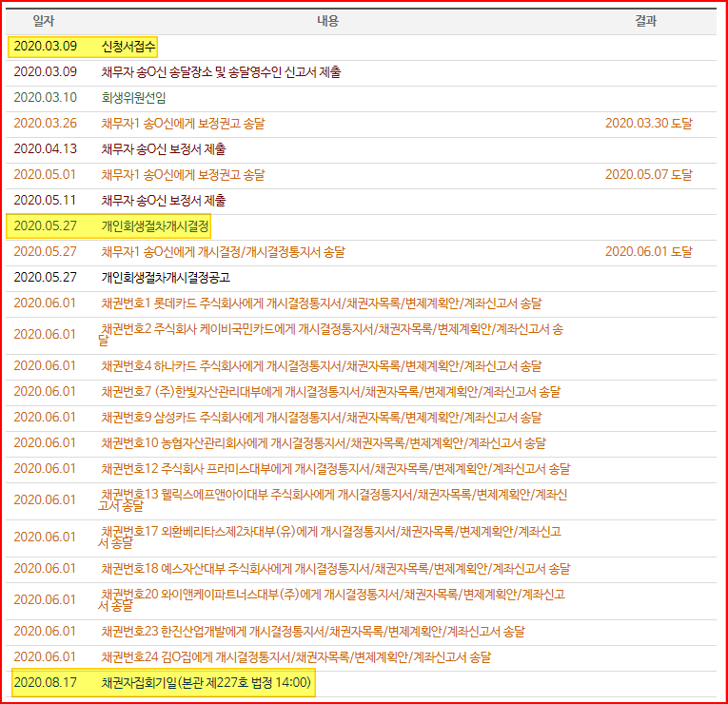Select 채권번호18 예스자산대부 row
Screen dimensions: 728x704
(362, 570)
